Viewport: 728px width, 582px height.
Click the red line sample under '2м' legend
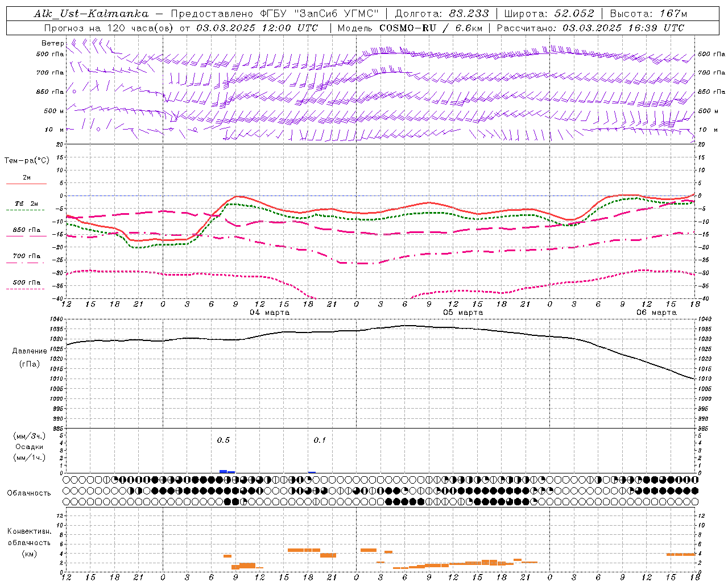pos(26,184)
